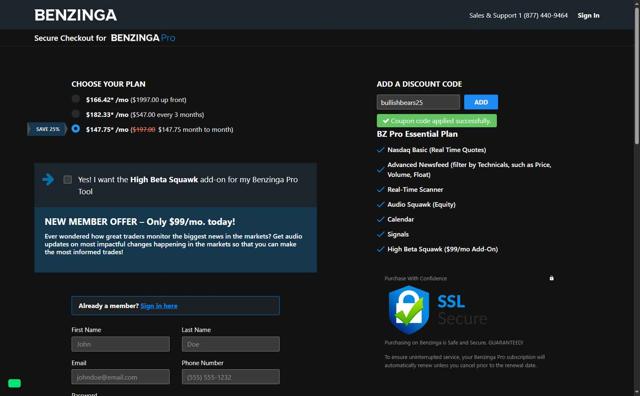640x396 pixels.
Task: Click checkmark beside Real-Time Scanner
Action: point(380,189)
